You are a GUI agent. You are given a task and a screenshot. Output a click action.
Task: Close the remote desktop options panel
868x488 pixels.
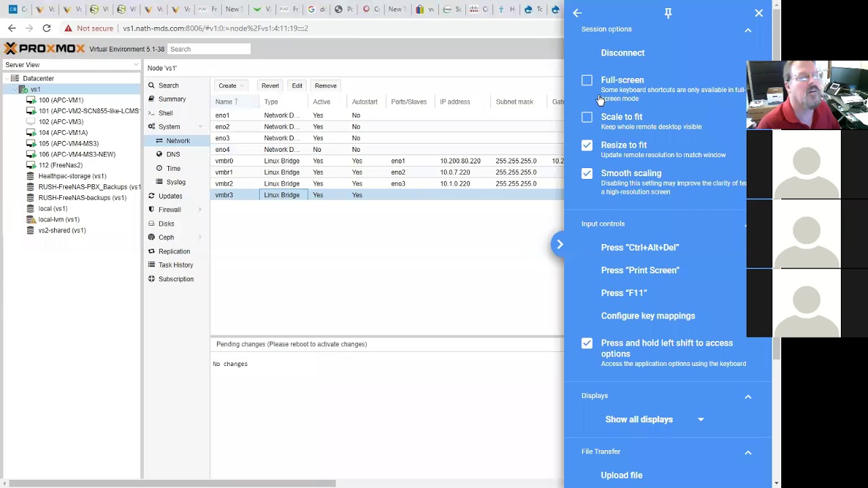click(x=759, y=13)
